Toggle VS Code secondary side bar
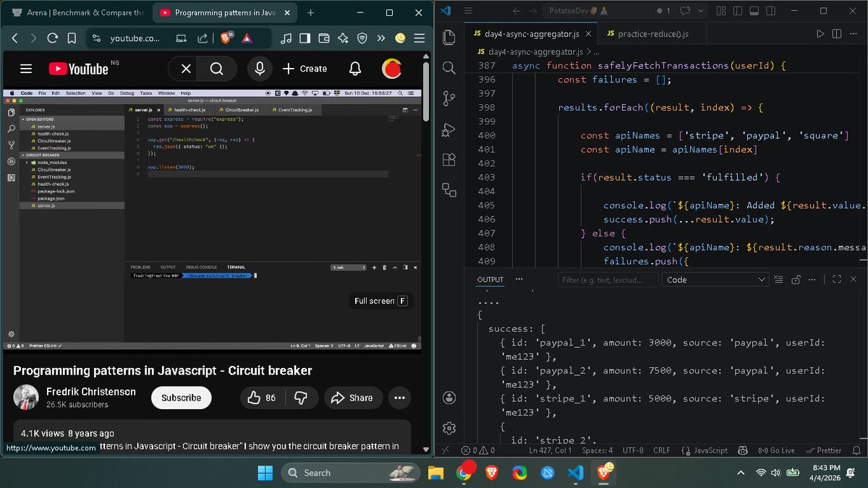The width and height of the screenshot is (868, 488). [770, 11]
